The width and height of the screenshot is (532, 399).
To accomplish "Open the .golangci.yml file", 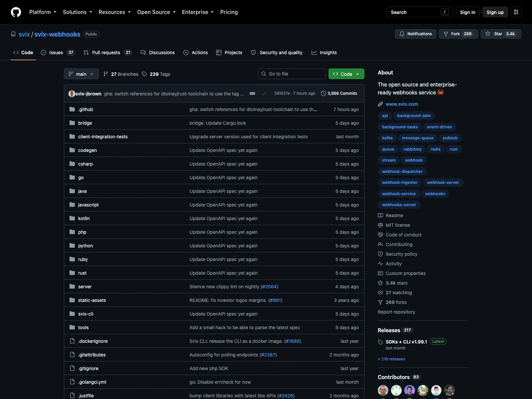I will pyautogui.click(x=92, y=382).
